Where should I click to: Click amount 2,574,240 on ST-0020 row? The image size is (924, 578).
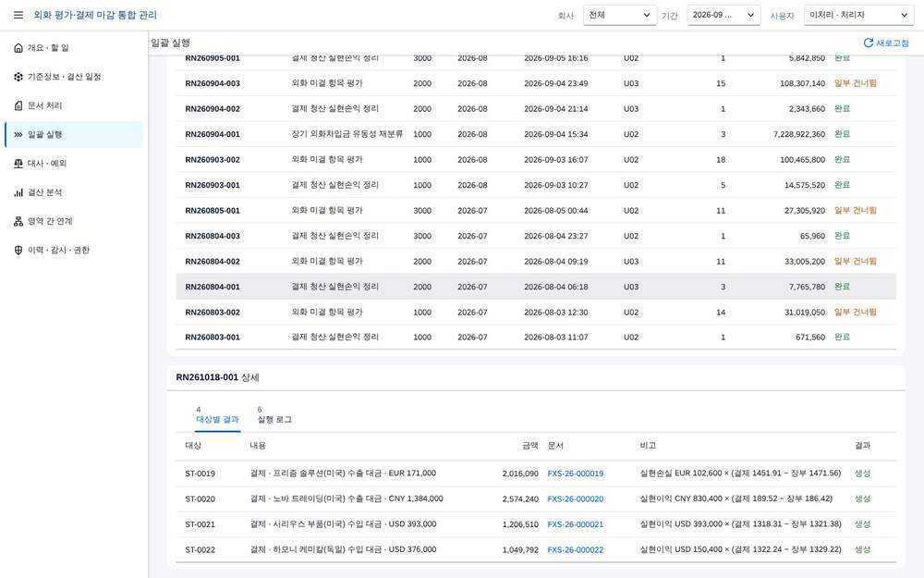coord(520,499)
